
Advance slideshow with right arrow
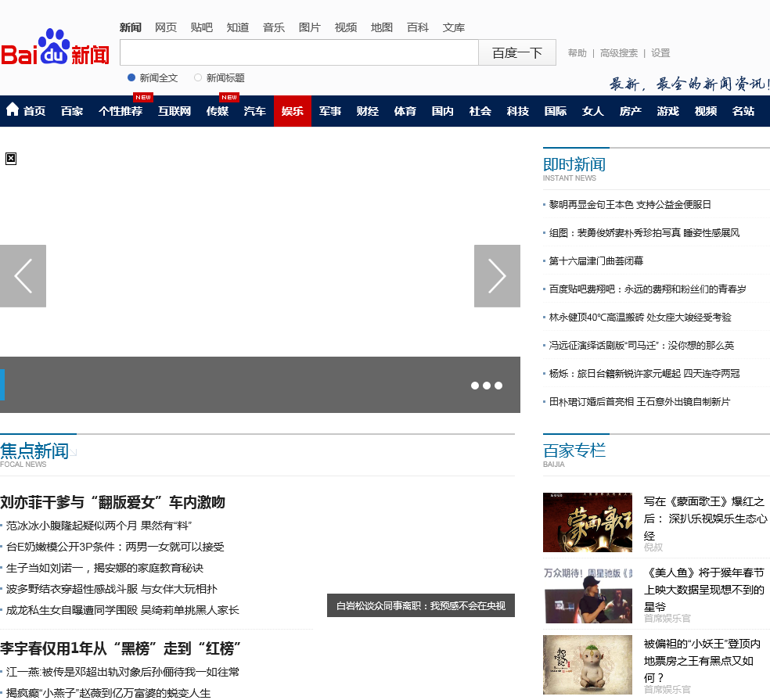tap(497, 276)
